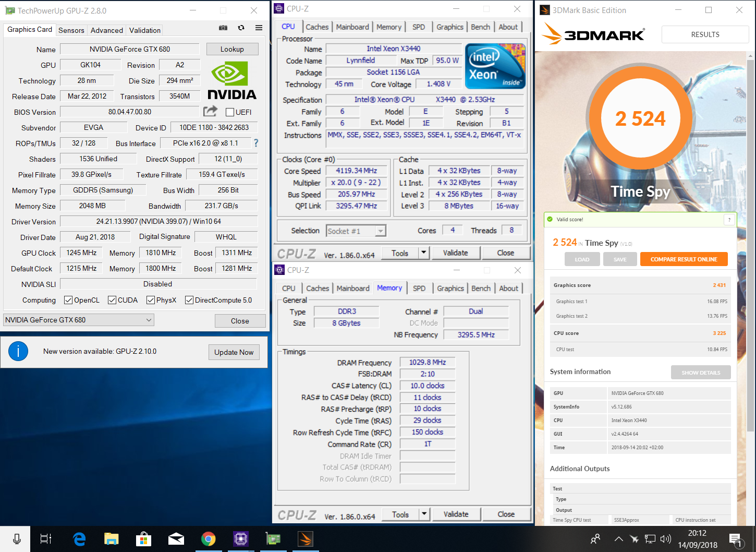Open Graphics tab in lower CPU-Z window

click(450, 289)
